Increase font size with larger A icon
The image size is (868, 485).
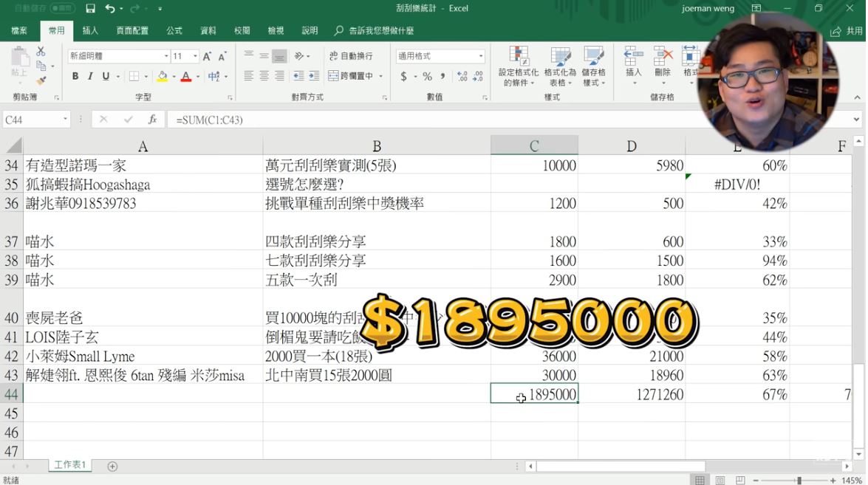coord(207,56)
